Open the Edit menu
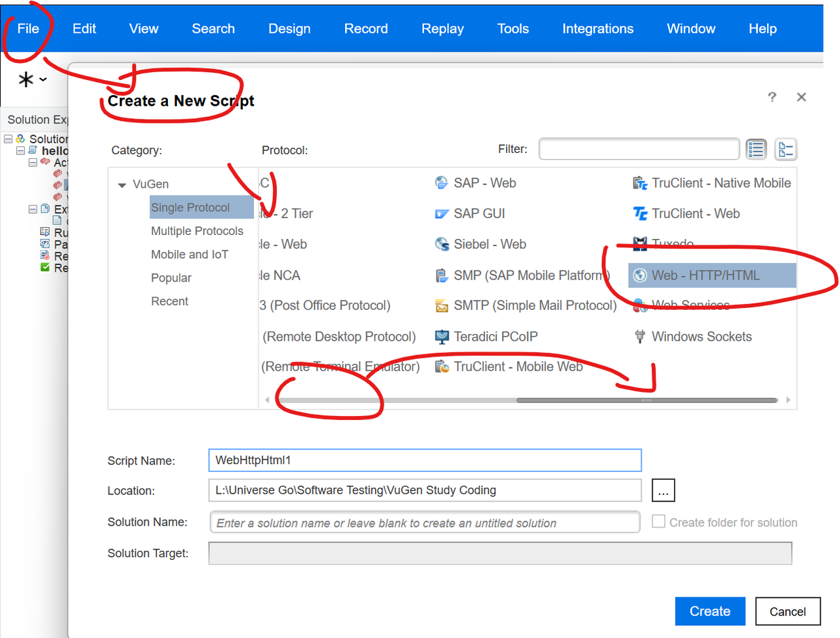The height and width of the screenshot is (638, 840). [x=84, y=29]
